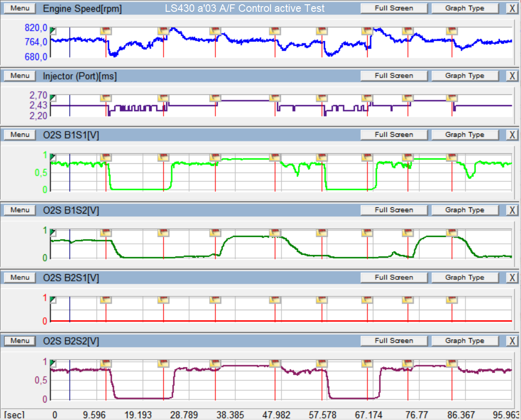The image size is (521, 420).
Task: Click last flag marker in O2S B2S1 graph
Action: click(452, 300)
